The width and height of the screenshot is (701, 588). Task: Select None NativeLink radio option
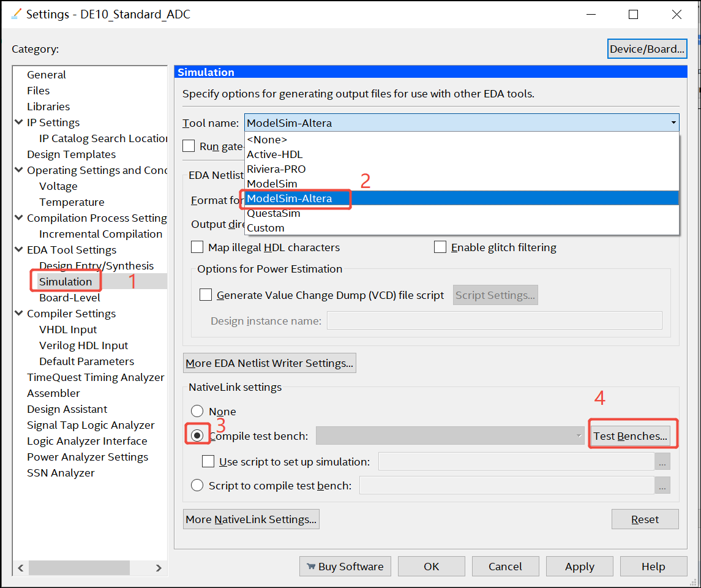(x=197, y=411)
